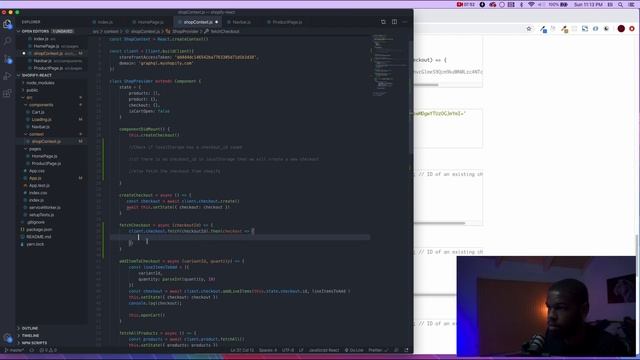Open the Run and Debug view
The height and width of the screenshot is (360, 640).
coord(7,76)
